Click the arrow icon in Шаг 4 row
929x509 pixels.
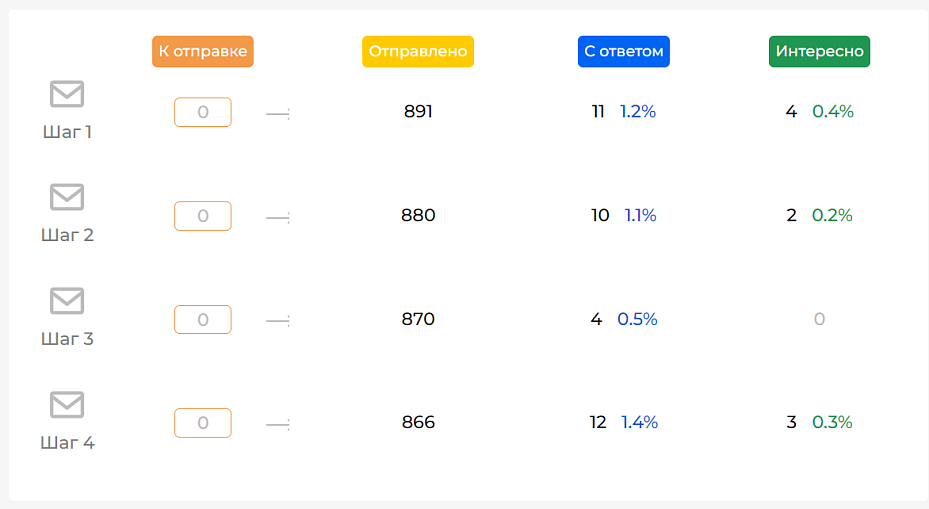pos(278,424)
